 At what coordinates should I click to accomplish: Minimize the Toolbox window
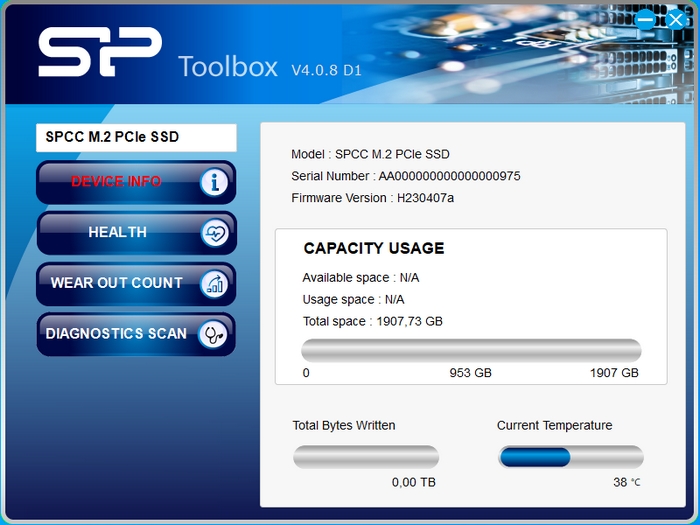[x=645, y=20]
